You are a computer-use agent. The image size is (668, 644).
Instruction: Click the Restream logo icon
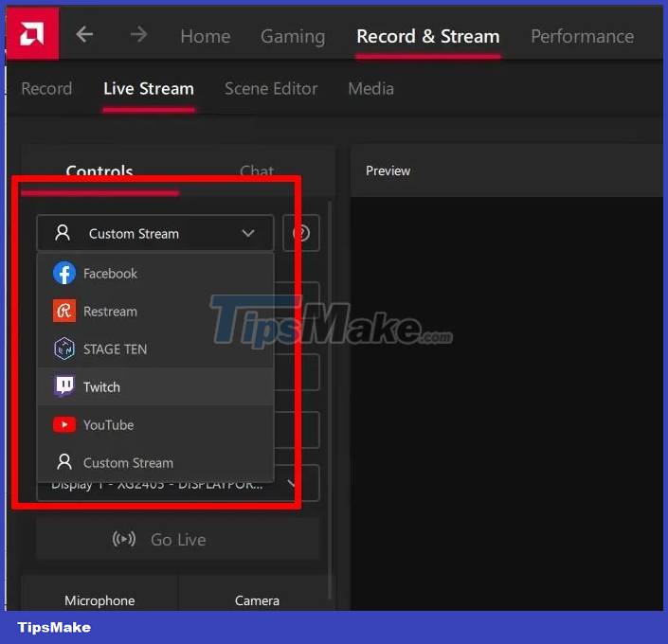coord(64,311)
